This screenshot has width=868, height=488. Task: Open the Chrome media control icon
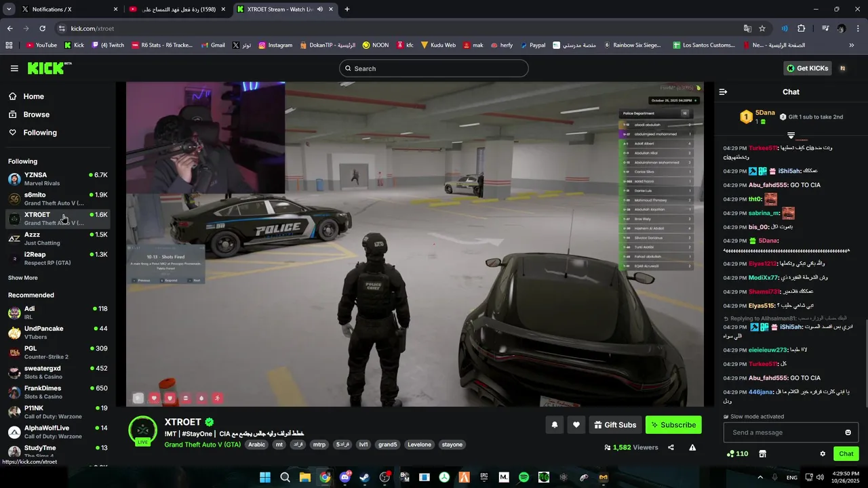pyautogui.click(x=825, y=28)
